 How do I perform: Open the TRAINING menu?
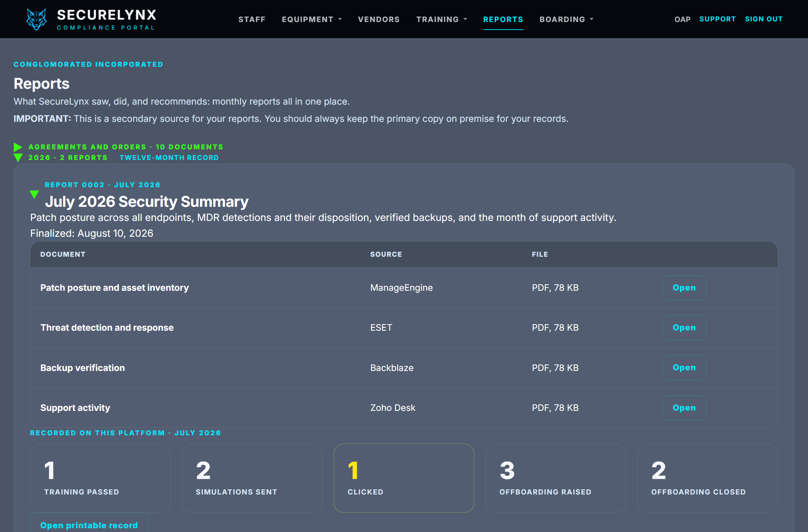point(438,19)
